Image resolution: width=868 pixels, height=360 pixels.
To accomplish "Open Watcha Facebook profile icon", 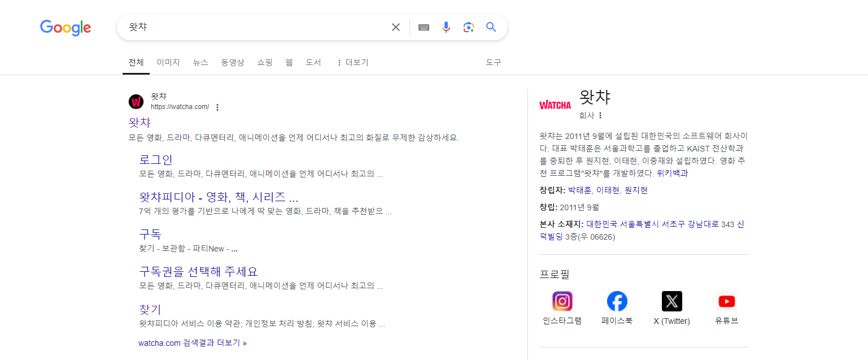I will (617, 301).
